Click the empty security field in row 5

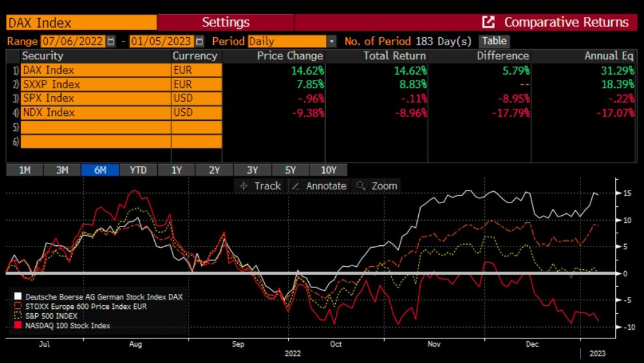(96, 127)
